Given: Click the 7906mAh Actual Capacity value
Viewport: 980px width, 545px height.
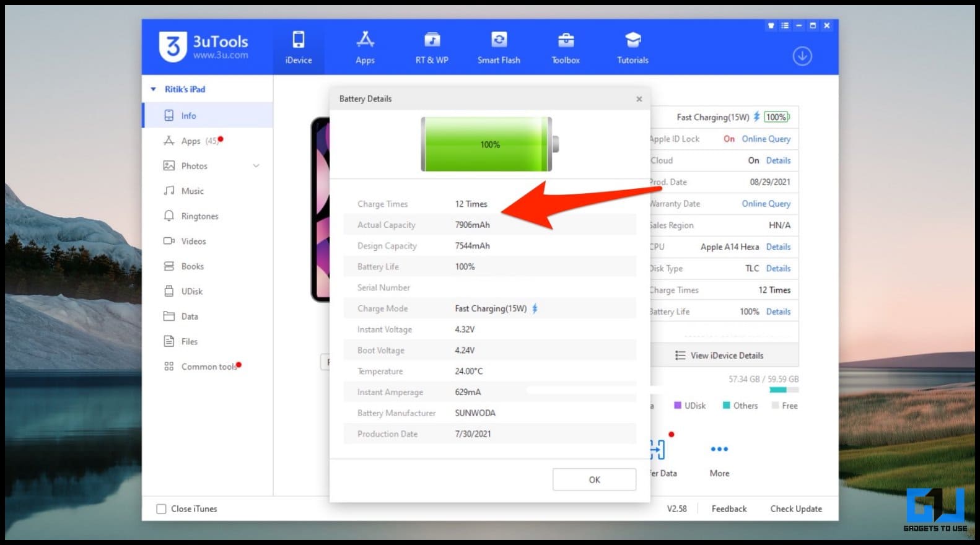Looking at the screenshot, I should click(x=472, y=225).
